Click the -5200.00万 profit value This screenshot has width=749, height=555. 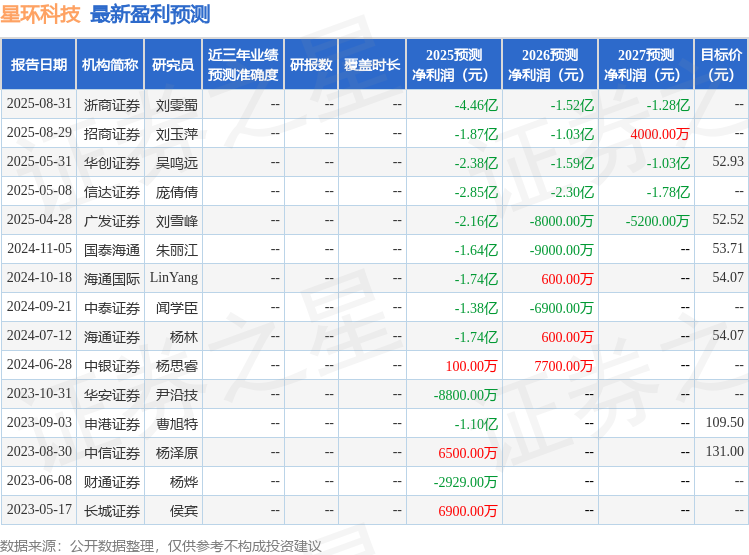[657, 221]
